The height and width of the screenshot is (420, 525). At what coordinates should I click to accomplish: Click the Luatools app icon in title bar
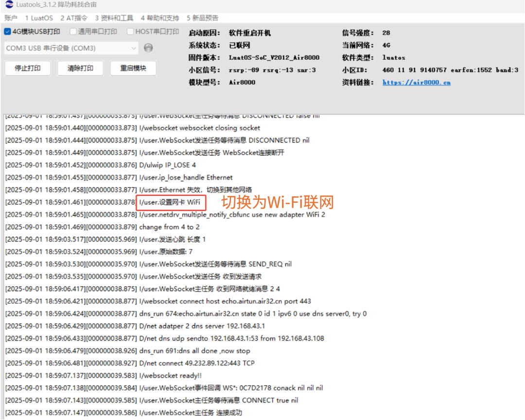pos(9,4)
